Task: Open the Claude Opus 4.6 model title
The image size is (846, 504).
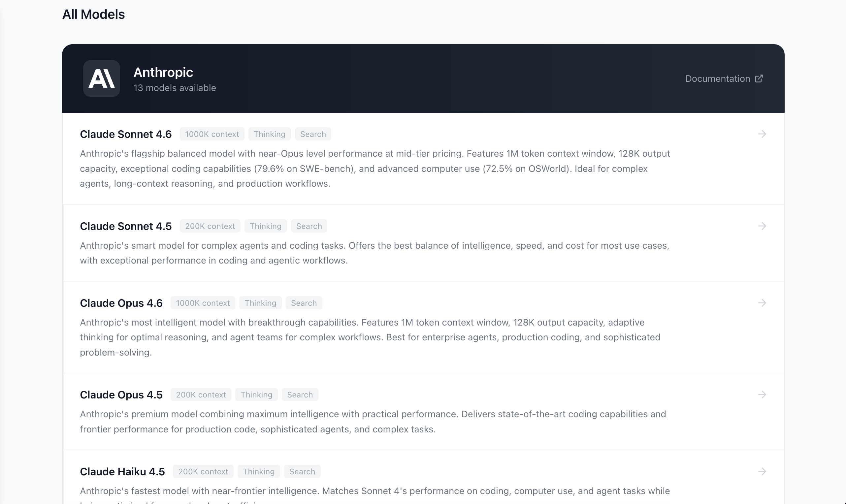Action: (121, 303)
